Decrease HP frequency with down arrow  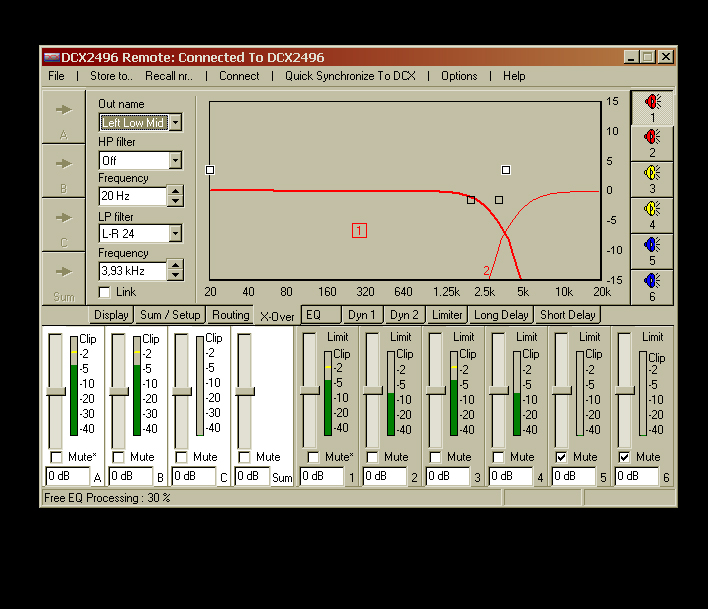click(x=175, y=201)
